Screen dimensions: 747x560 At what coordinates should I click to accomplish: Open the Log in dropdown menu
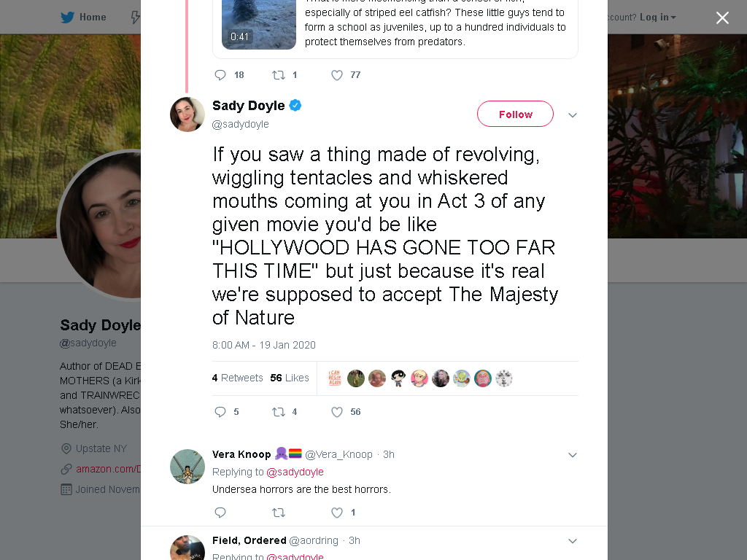click(x=657, y=17)
